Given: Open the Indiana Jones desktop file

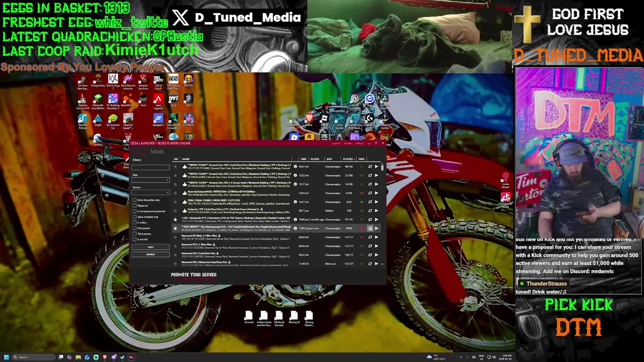Looking at the screenshot, I should pyautogui.click(x=264, y=319).
